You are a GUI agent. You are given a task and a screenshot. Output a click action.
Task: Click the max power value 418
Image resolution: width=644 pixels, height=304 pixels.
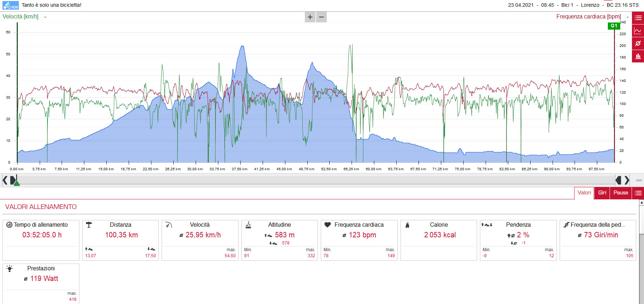[x=73, y=299]
